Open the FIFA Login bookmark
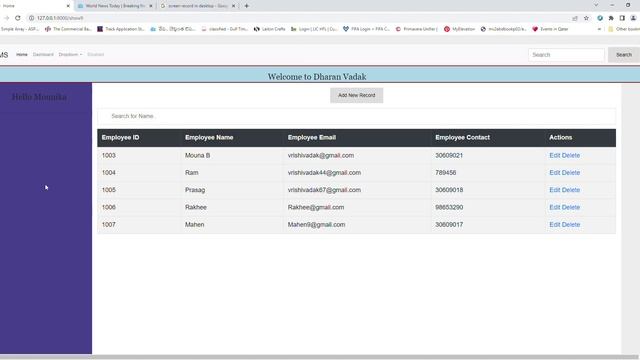The height and width of the screenshot is (360, 640). pos(366,29)
